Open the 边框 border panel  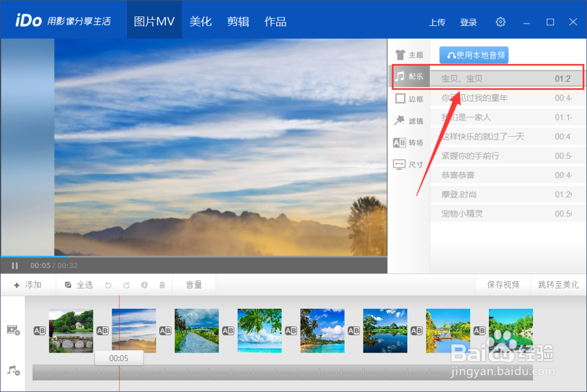[x=409, y=99]
